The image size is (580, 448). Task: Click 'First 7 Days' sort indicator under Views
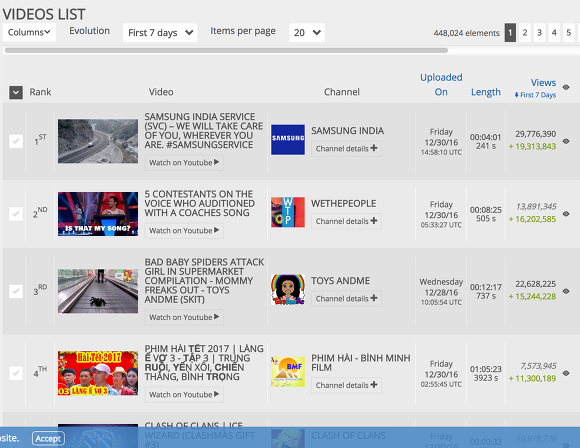coord(535,95)
